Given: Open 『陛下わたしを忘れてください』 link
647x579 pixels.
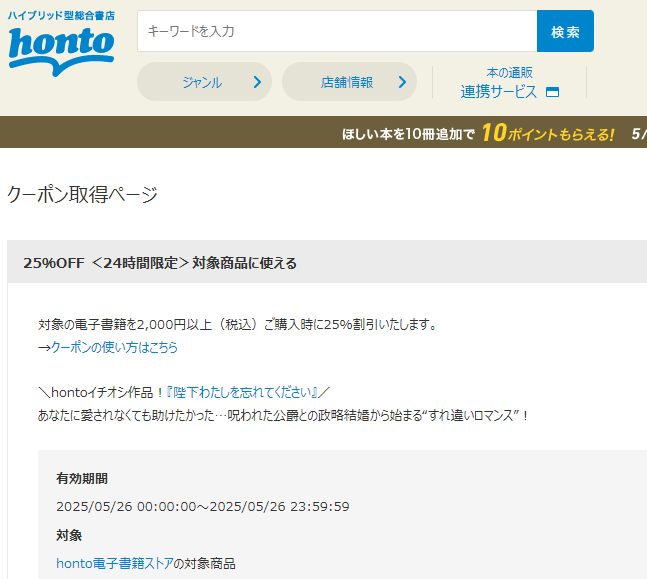Looking at the screenshot, I should (x=242, y=392).
